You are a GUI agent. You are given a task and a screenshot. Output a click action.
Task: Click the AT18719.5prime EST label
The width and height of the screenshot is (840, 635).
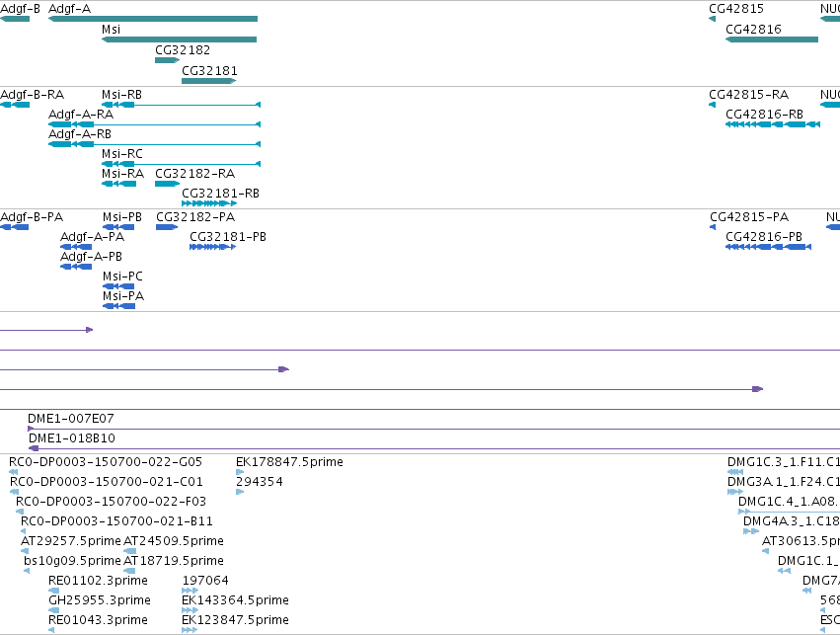174,561
